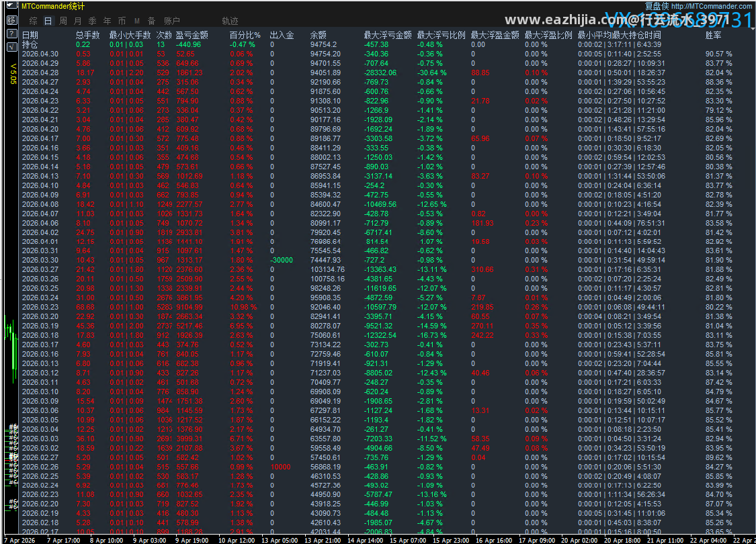The image size is (756, 544).
Task: Select the 币 currency tab
Action: click(122, 21)
